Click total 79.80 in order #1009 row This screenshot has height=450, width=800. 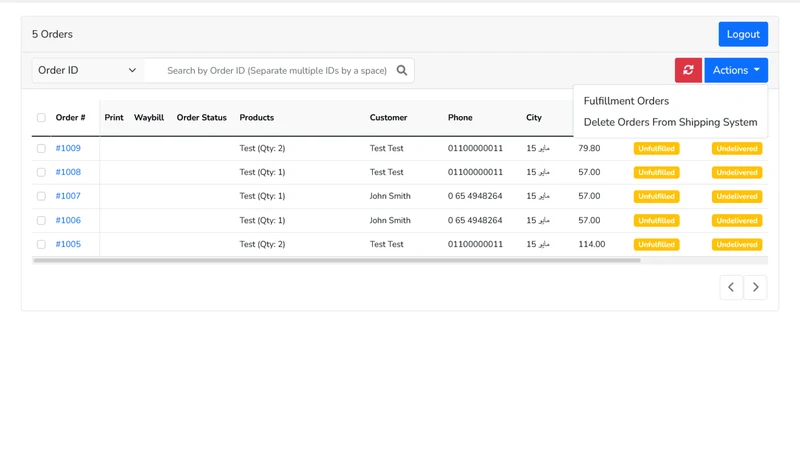pos(589,148)
